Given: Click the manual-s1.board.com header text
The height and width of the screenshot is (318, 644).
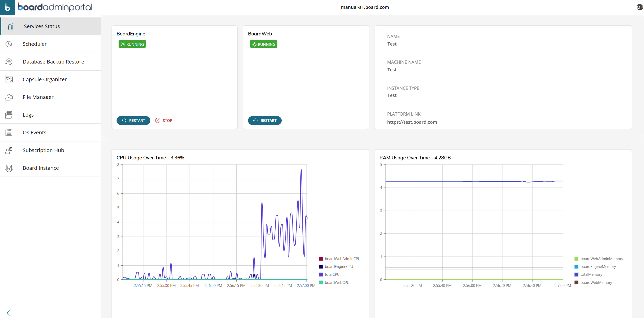Looking at the screenshot, I should tap(365, 7).
